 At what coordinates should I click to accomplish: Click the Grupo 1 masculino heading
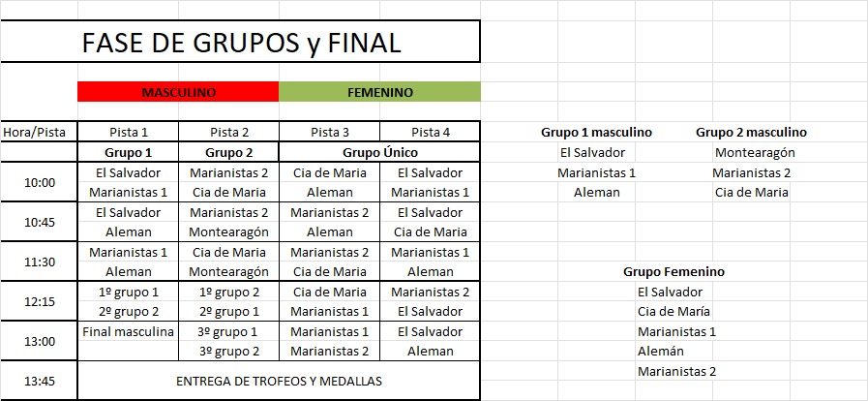(x=595, y=133)
